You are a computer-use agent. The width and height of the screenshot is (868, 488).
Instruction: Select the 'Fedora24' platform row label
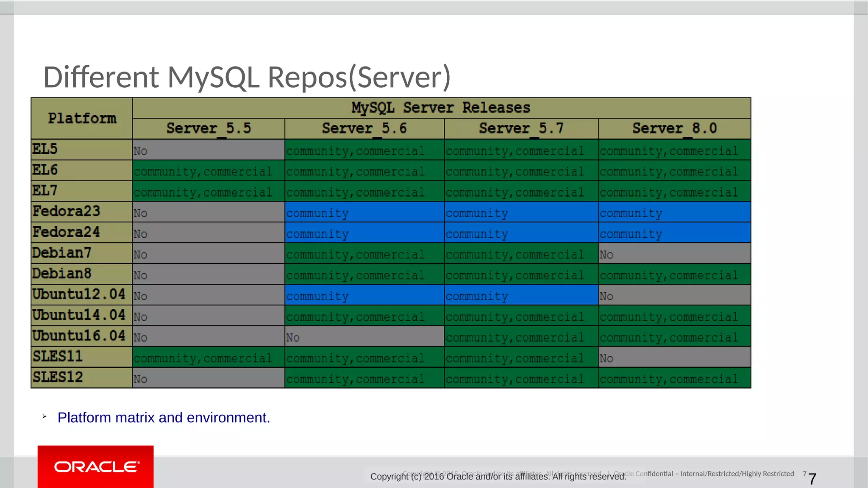click(x=82, y=233)
